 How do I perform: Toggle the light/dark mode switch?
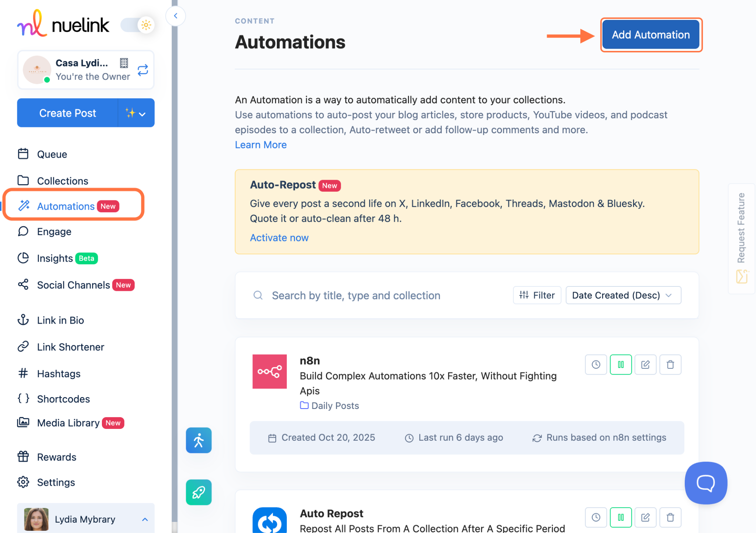tap(138, 25)
